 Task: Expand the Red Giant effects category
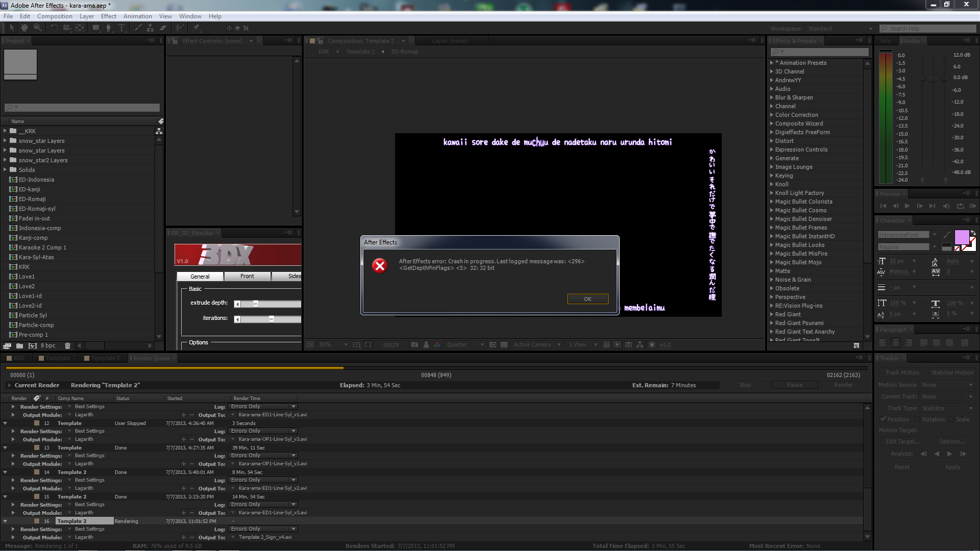tap(772, 314)
